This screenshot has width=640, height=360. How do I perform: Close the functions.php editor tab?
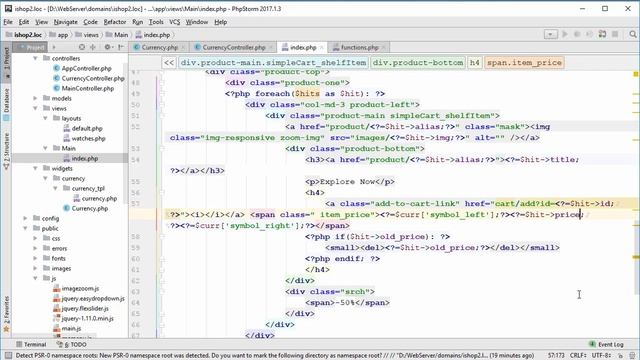(x=383, y=48)
